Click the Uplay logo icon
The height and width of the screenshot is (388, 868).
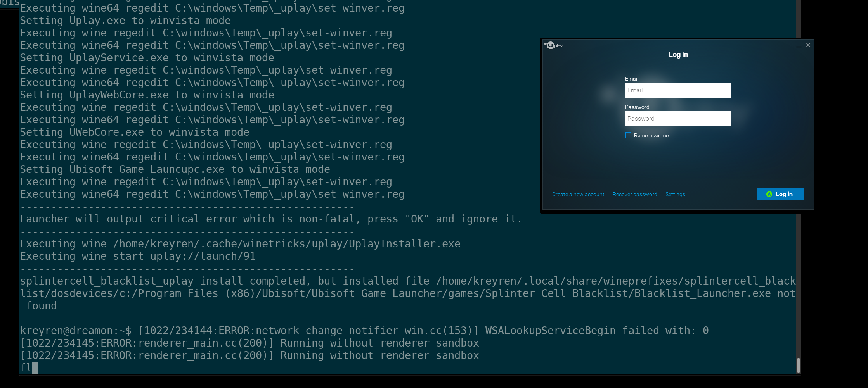pos(553,45)
